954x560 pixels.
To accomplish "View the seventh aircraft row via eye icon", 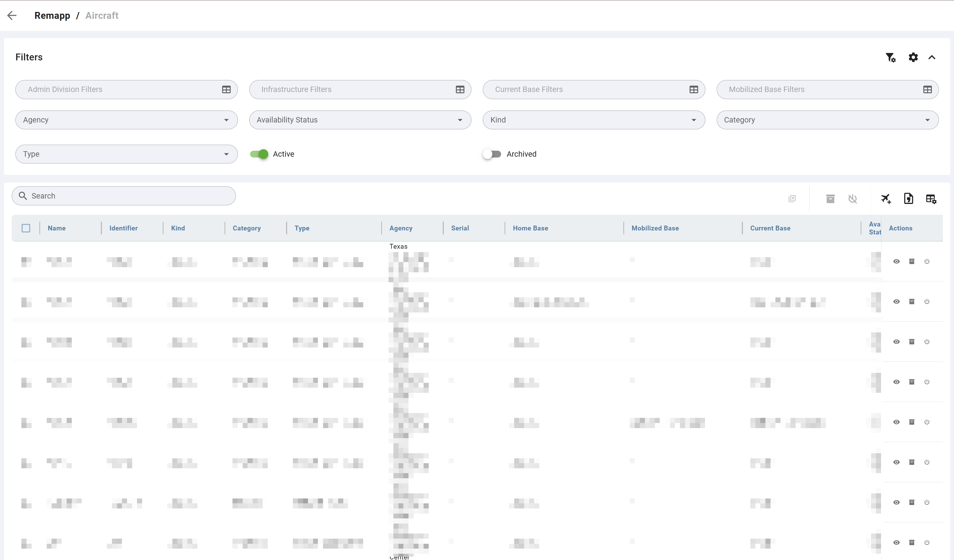I will click(x=896, y=502).
